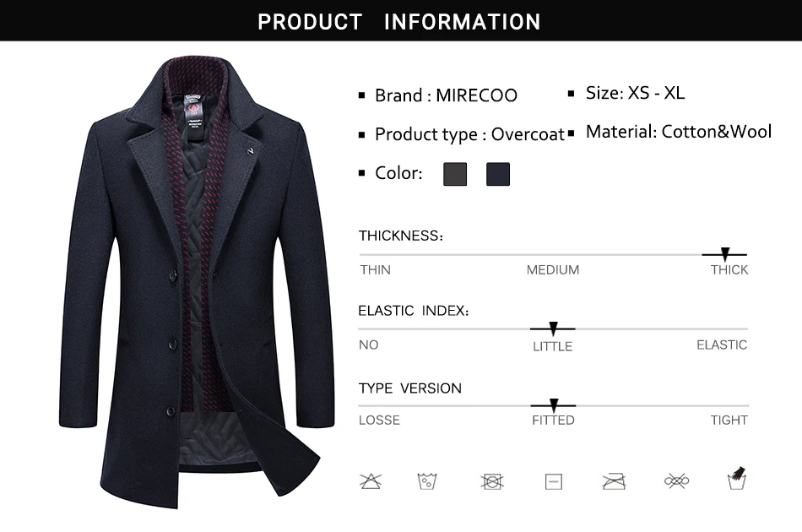Click the overcoat product image
Screen dimensions: 802x532
(197, 283)
